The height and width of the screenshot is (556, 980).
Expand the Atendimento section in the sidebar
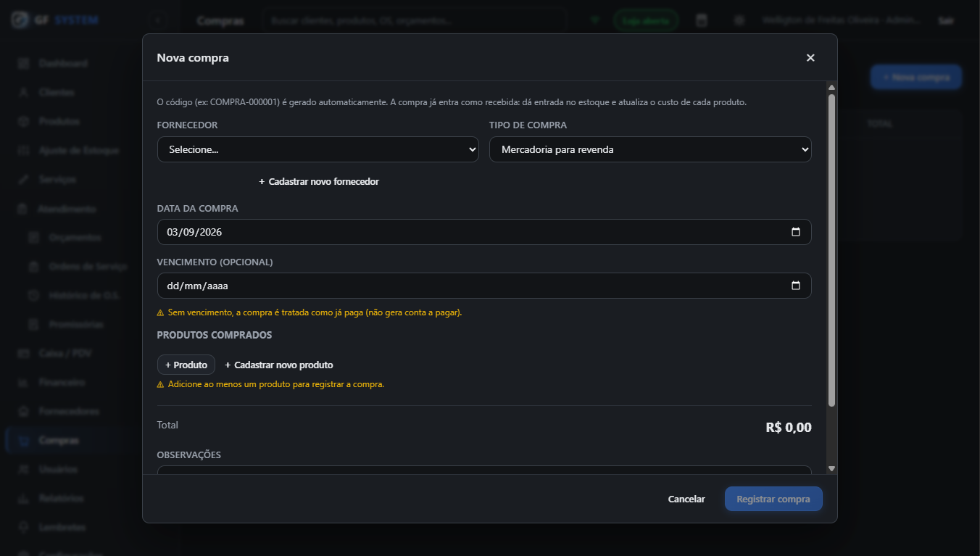[67, 209]
